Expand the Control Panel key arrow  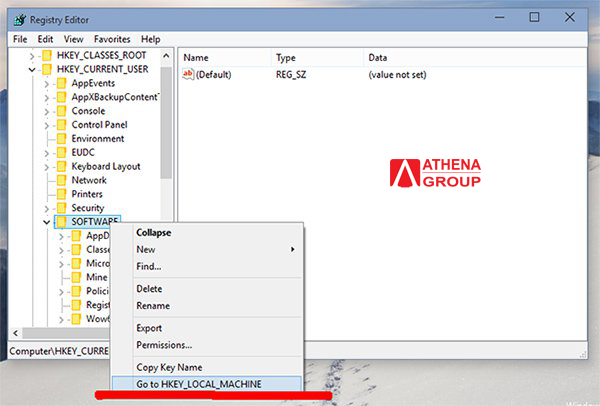tap(47, 125)
